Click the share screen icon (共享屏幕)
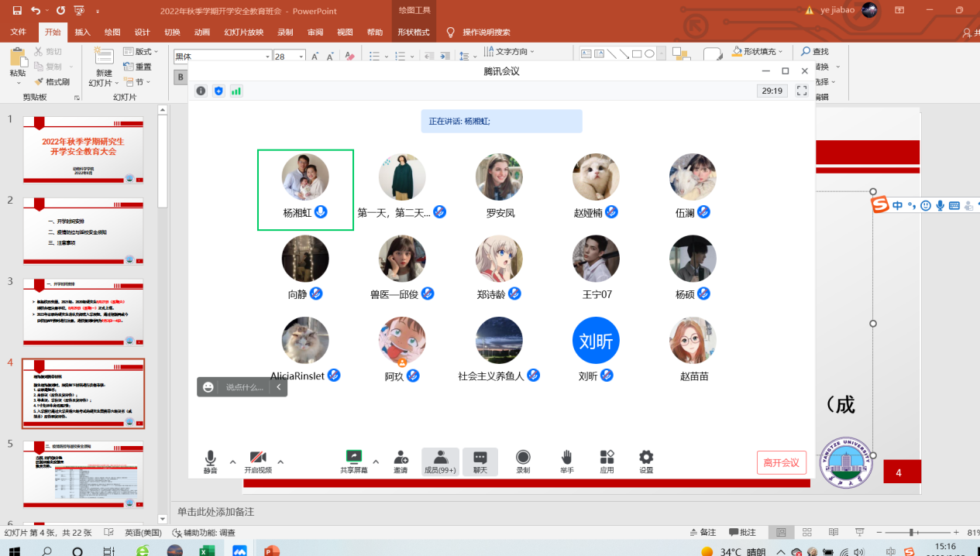Viewport: 980px width, 556px height. point(354,458)
